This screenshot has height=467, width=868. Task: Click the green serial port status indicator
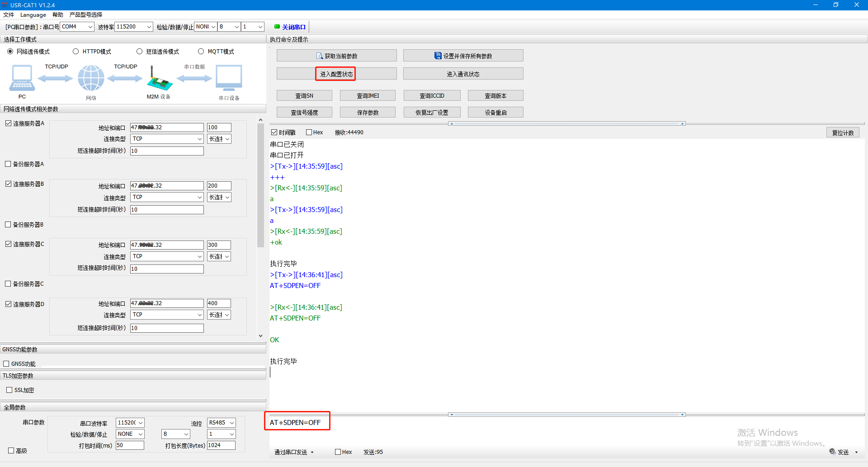[277, 27]
